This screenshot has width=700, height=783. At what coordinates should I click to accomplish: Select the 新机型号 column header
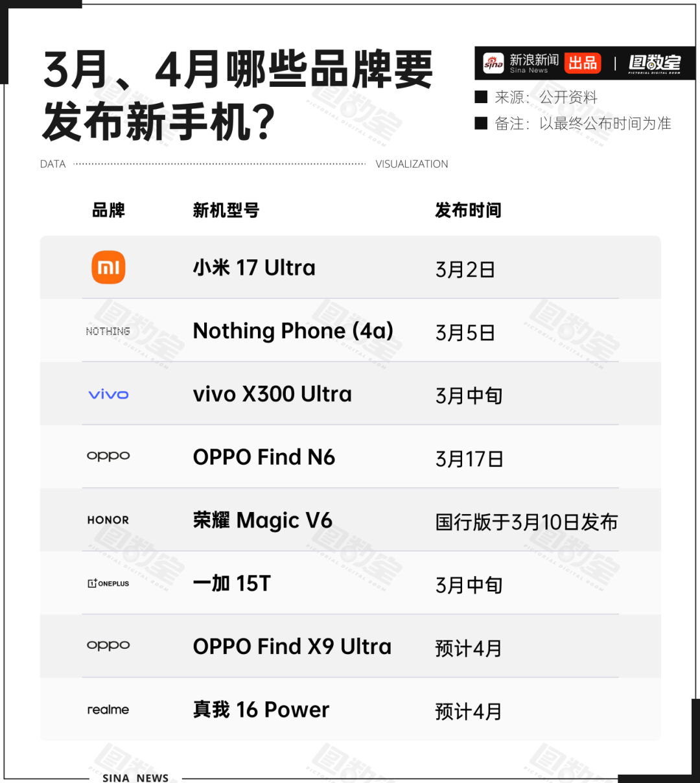pyautogui.click(x=226, y=210)
